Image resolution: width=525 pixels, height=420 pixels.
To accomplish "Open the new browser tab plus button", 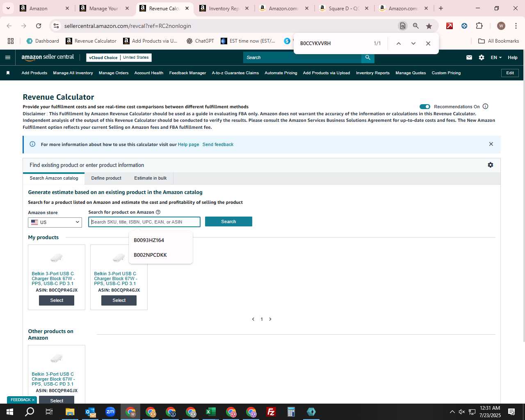I will 441,8.
